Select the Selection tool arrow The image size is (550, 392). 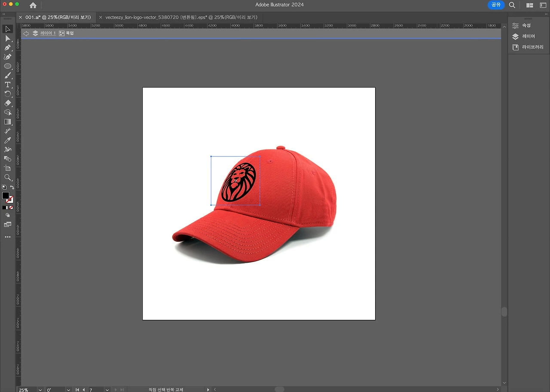point(7,29)
